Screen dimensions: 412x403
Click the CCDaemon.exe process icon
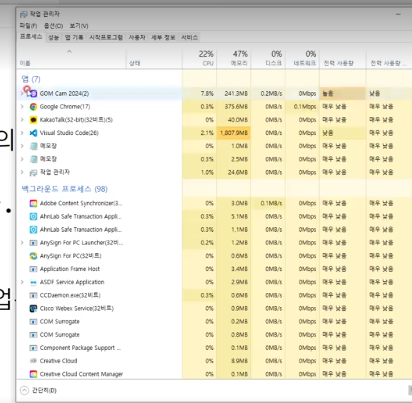[x=33, y=295]
